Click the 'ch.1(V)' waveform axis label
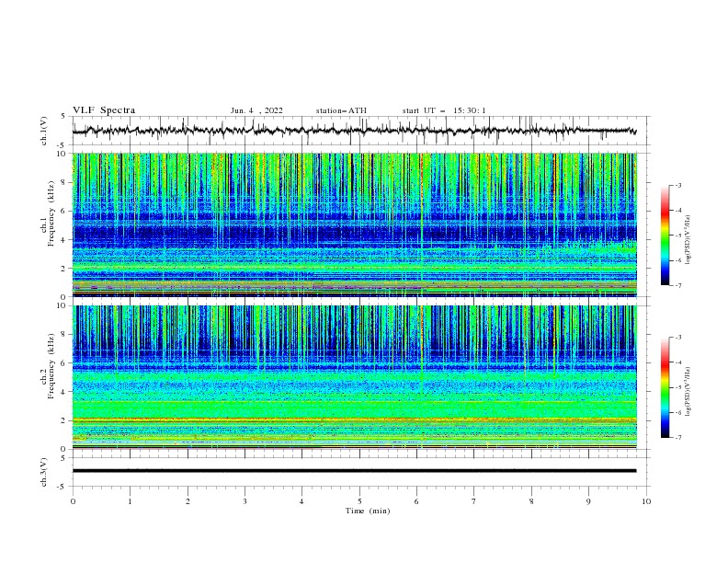This screenshot has height=563, width=728. tap(44, 131)
